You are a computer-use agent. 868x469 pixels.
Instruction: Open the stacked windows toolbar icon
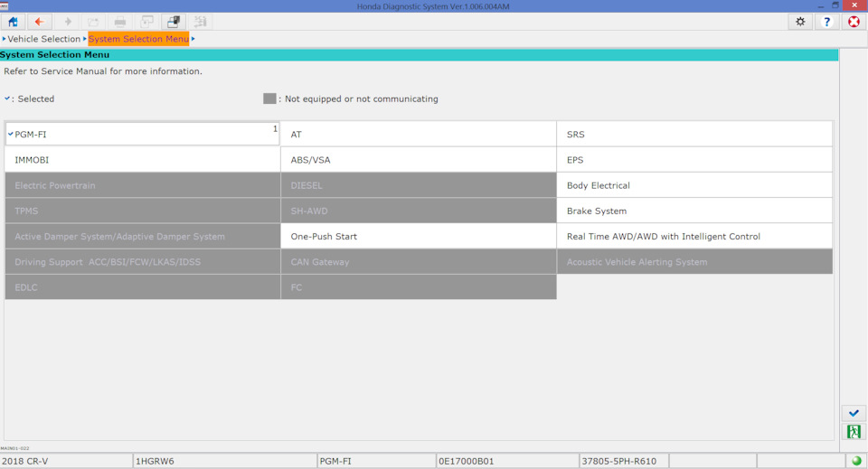coord(174,22)
